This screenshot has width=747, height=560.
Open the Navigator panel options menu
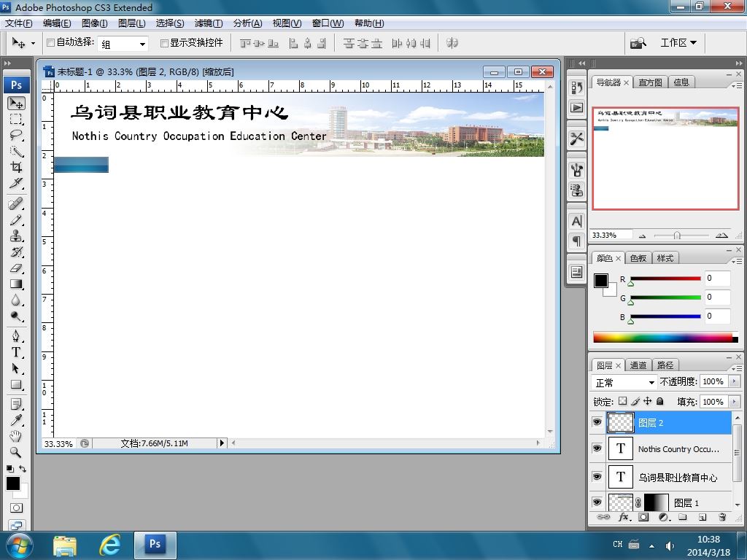pyautogui.click(x=737, y=85)
